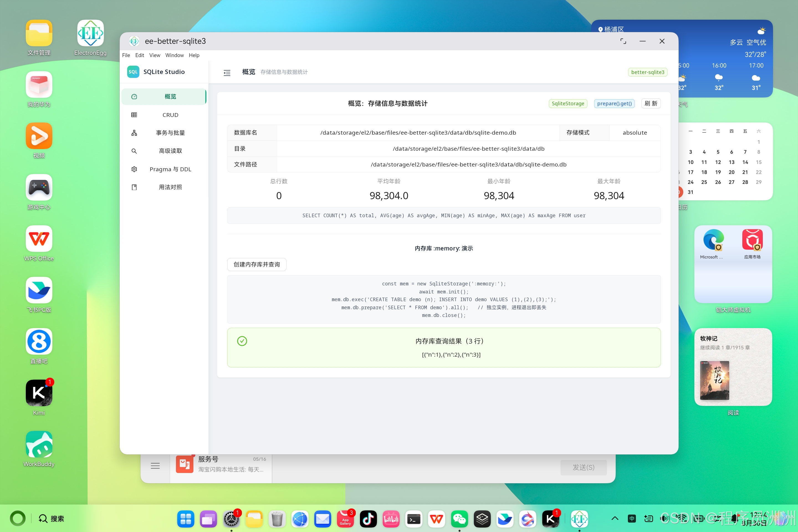The height and width of the screenshot is (532, 798).
Task: Open the Edit menu
Action: pos(139,55)
